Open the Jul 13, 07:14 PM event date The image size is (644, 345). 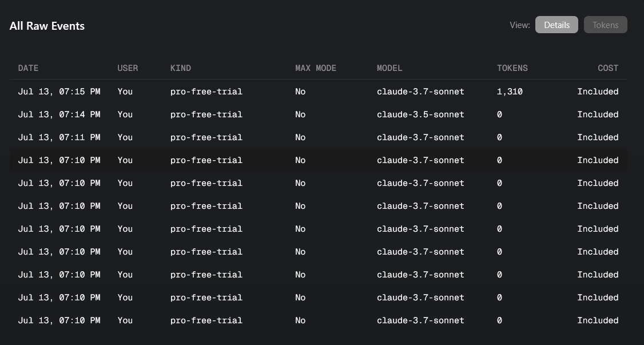point(59,114)
